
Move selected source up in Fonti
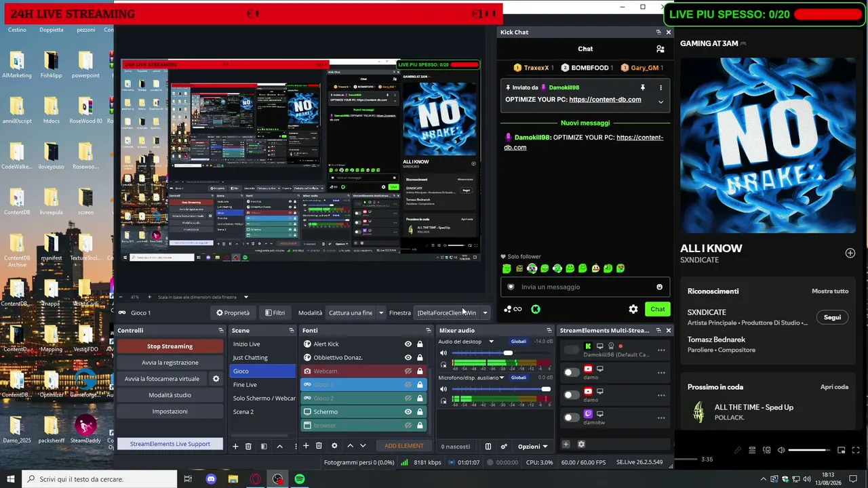pyautogui.click(x=350, y=446)
